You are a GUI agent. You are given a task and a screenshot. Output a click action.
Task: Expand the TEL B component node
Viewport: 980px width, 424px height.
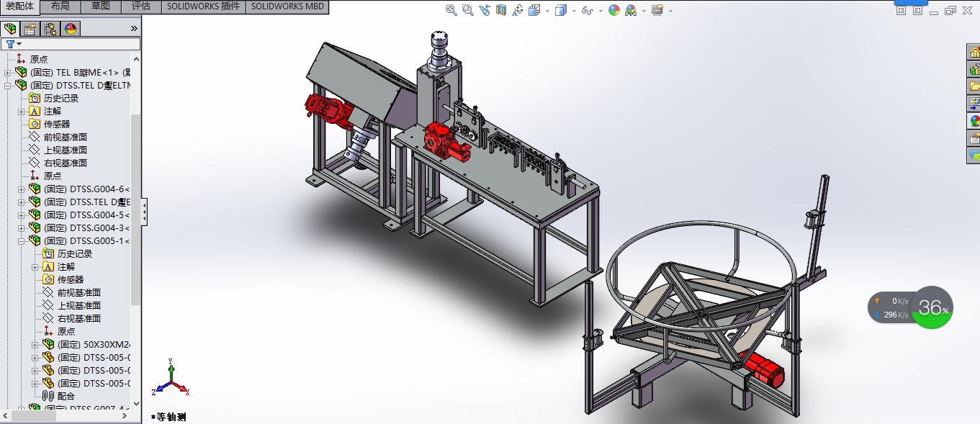(x=8, y=73)
